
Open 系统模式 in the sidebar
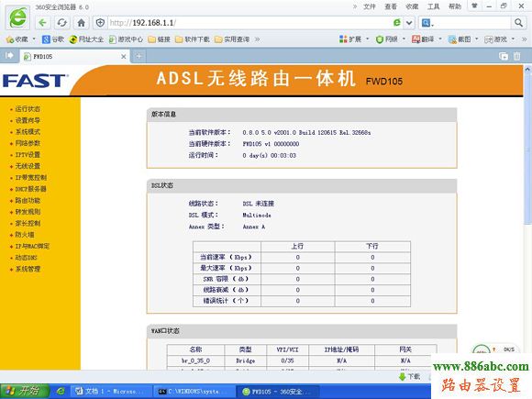point(28,132)
